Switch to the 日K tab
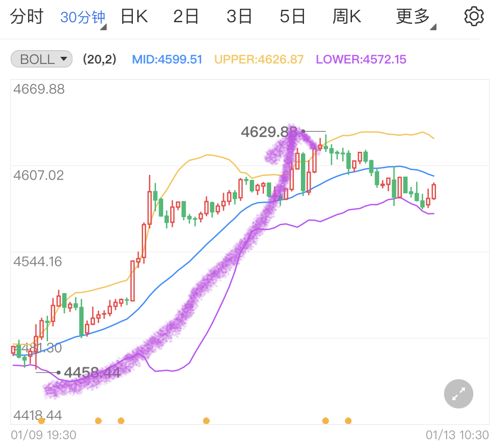Viewport: 500px width, 448px height. (x=134, y=16)
